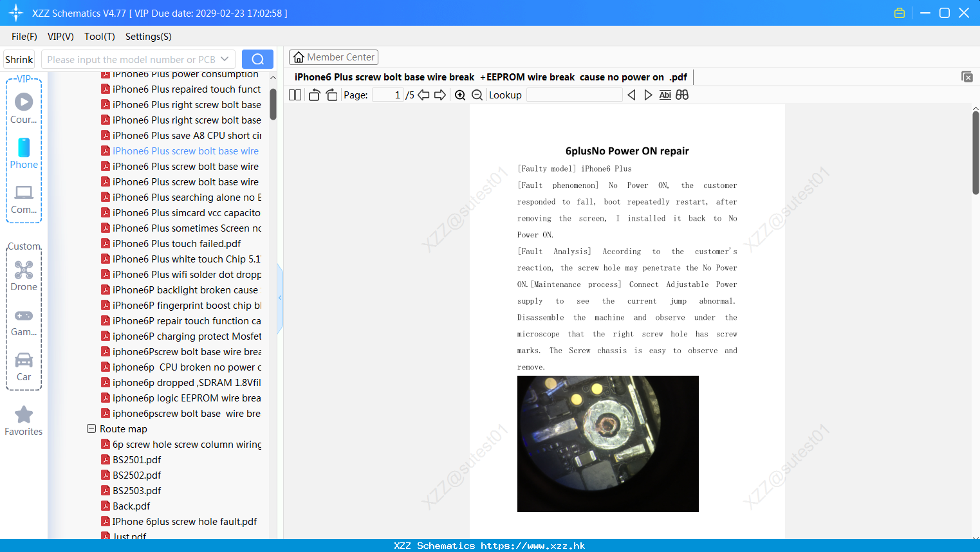This screenshot has height=552, width=980.
Task: Toggle two-page view layout icon
Action: coord(295,95)
